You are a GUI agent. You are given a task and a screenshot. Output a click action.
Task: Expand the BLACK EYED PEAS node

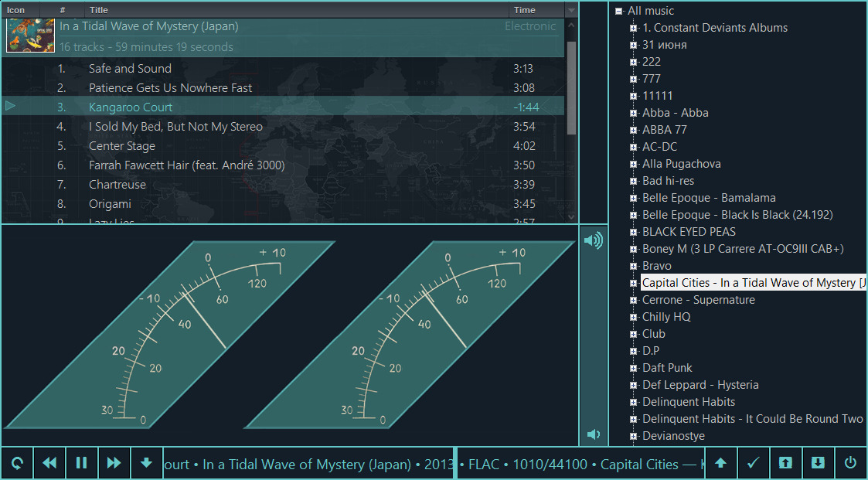pos(633,233)
